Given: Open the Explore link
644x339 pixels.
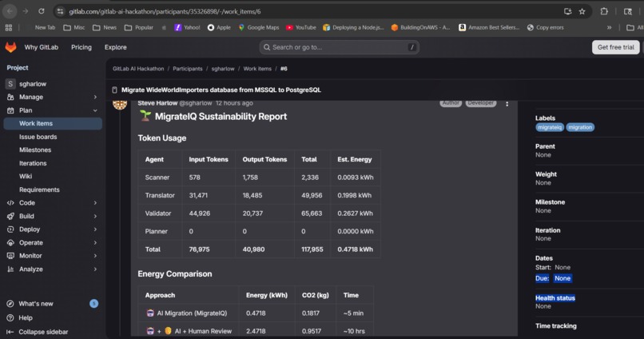Looking at the screenshot, I should (115, 47).
